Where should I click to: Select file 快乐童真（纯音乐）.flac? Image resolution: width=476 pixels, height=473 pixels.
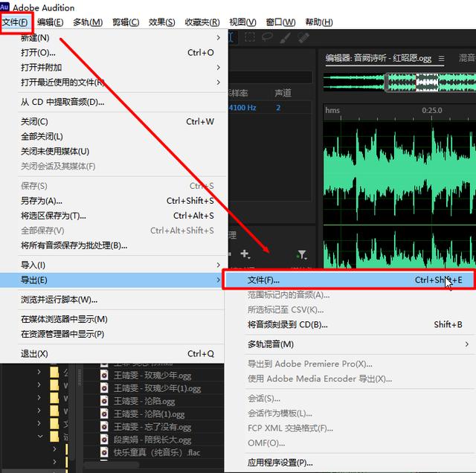[157, 453]
